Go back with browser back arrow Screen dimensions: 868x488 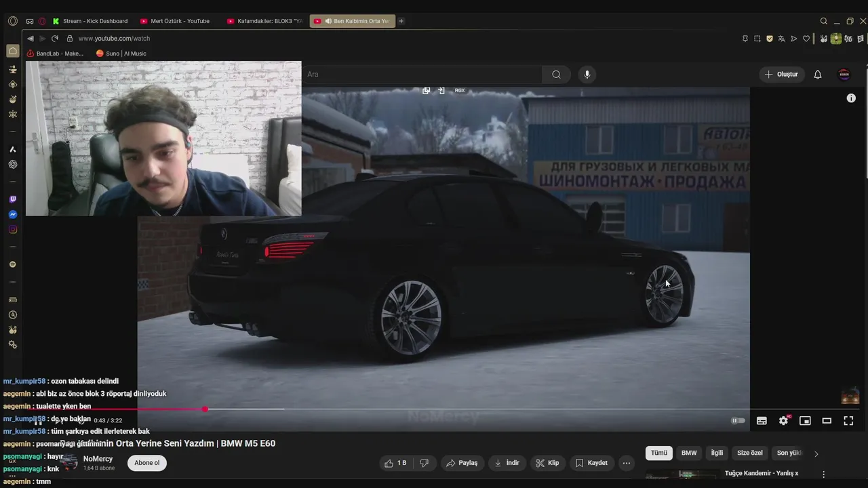pyautogui.click(x=31, y=39)
